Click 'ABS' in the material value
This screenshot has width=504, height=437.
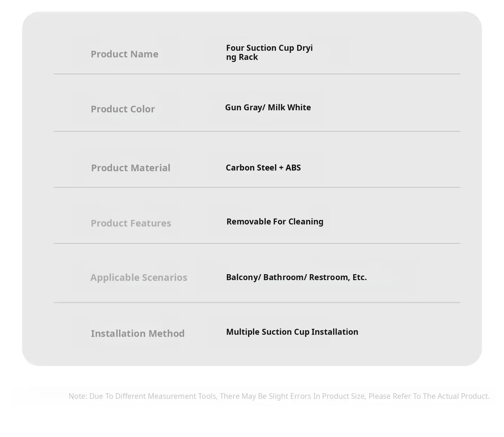(293, 168)
